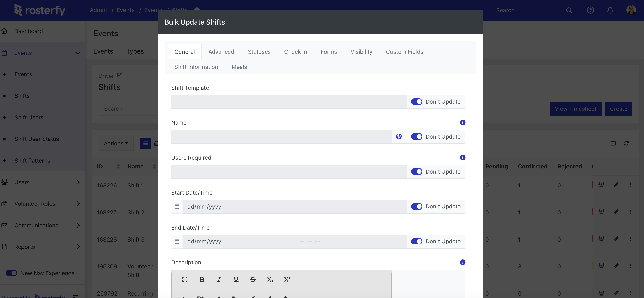Click the Users Required info icon

click(x=463, y=157)
